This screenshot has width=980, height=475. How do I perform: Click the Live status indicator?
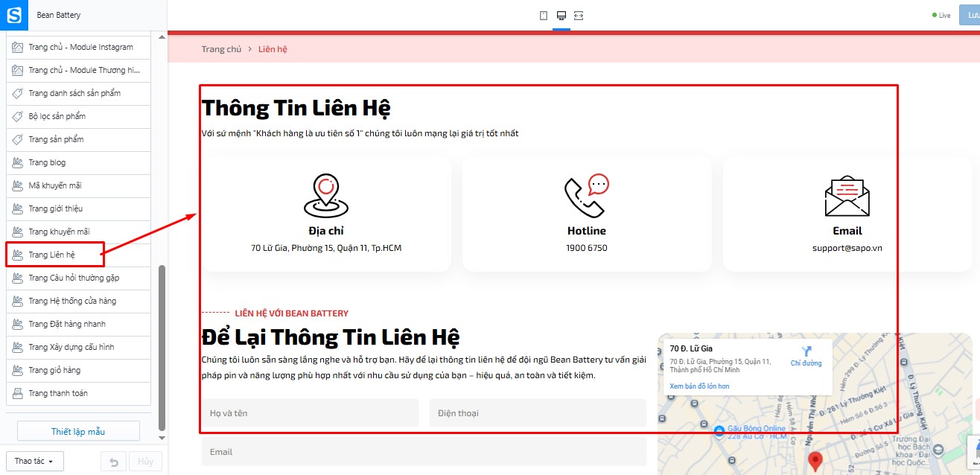coord(942,16)
